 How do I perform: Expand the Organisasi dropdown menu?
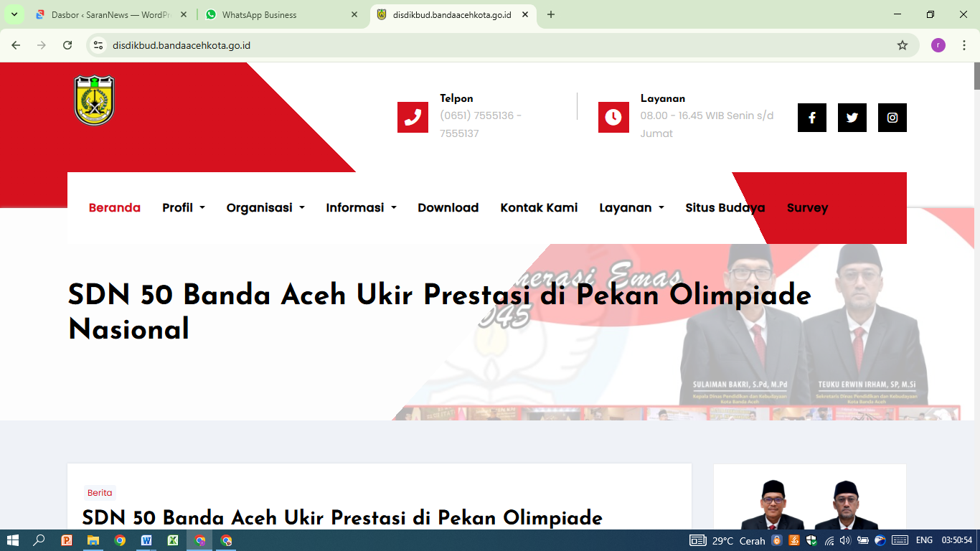pos(265,207)
